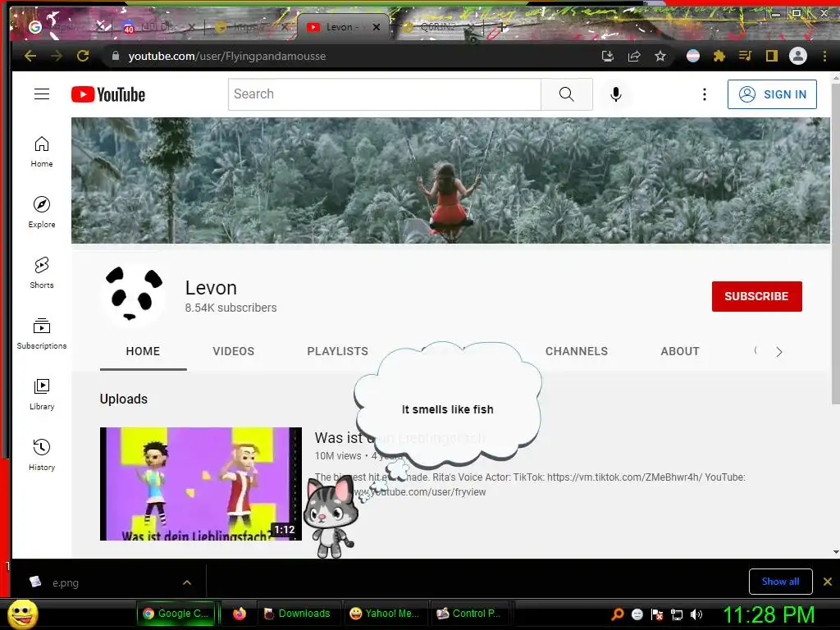Close the downloads bar
The image size is (840, 630).
[x=827, y=582]
